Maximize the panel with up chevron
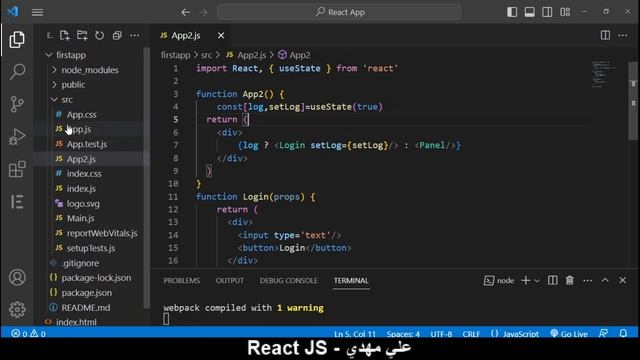The height and width of the screenshot is (360, 640). coord(605,280)
